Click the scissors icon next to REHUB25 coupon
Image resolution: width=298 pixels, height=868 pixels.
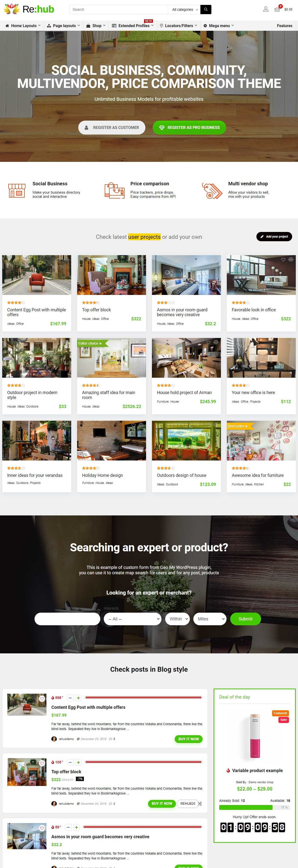(200, 804)
